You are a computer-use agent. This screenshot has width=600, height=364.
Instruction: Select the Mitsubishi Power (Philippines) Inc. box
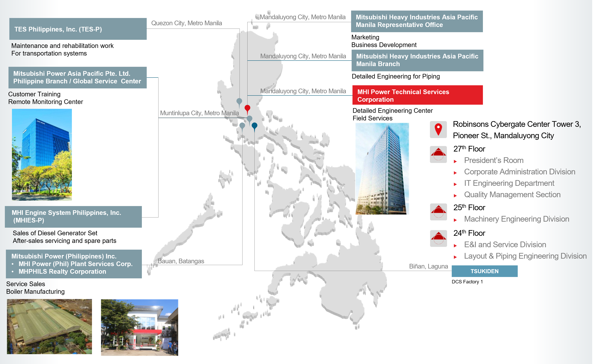pyautogui.click(x=74, y=264)
